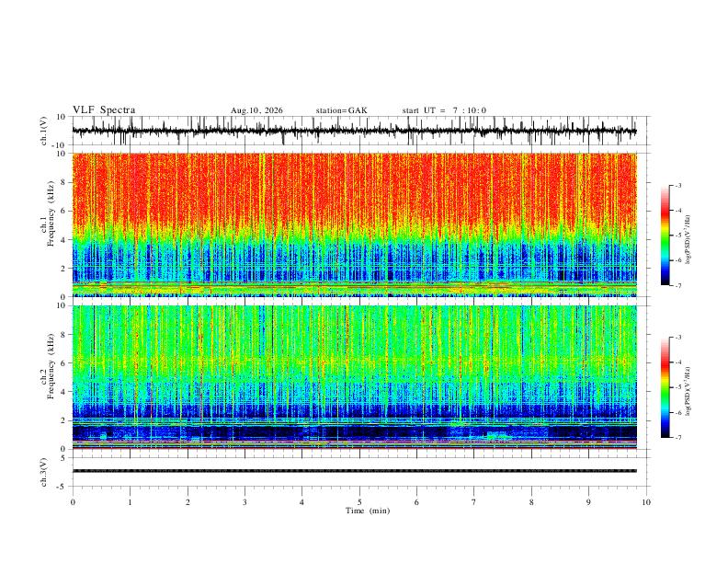Image resolution: width=728 pixels, height=563 pixels.
Task: Click the "4" kHz tick on ch.1 axis
Action: pyautogui.click(x=63, y=240)
